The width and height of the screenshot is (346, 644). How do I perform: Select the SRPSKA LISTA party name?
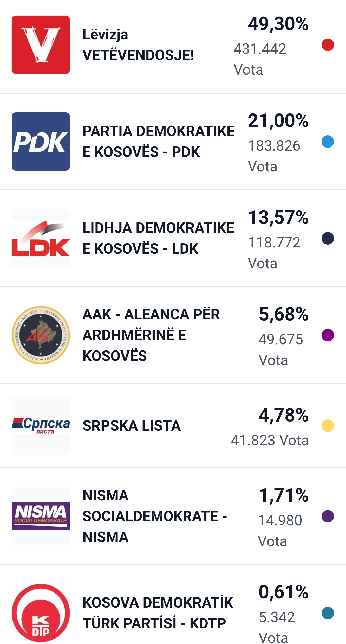(x=132, y=426)
